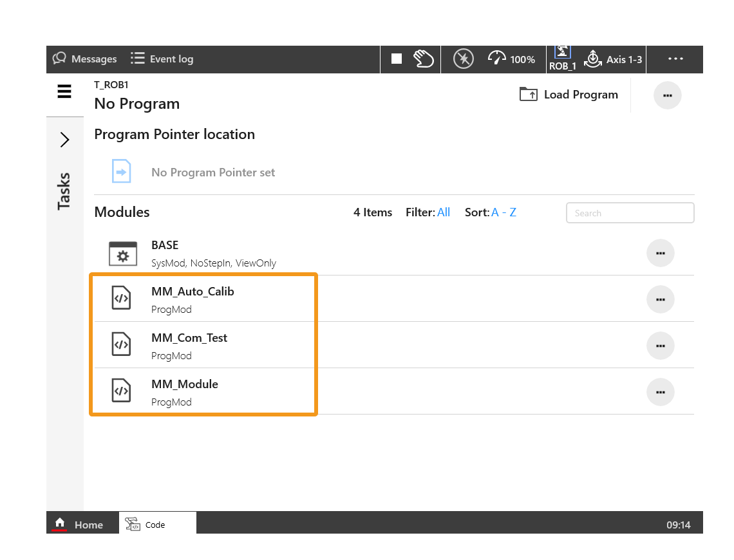Click the Load Program button

click(569, 95)
